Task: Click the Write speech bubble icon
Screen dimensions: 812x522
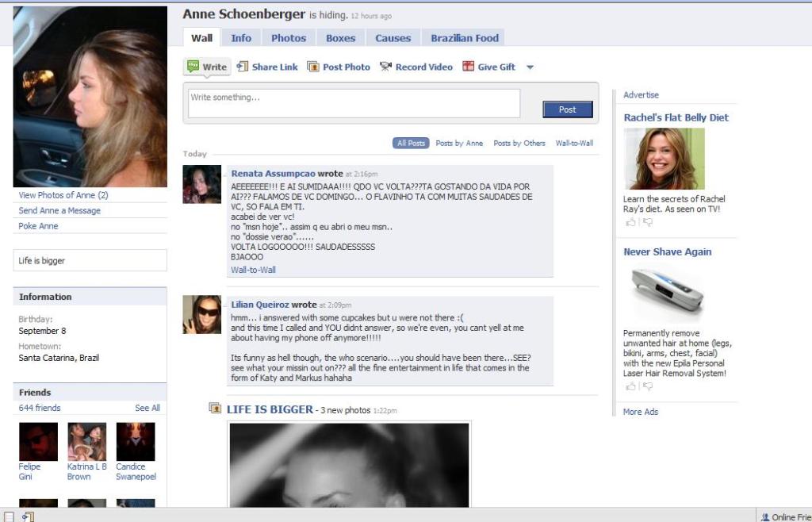Action: pyautogui.click(x=193, y=67)
